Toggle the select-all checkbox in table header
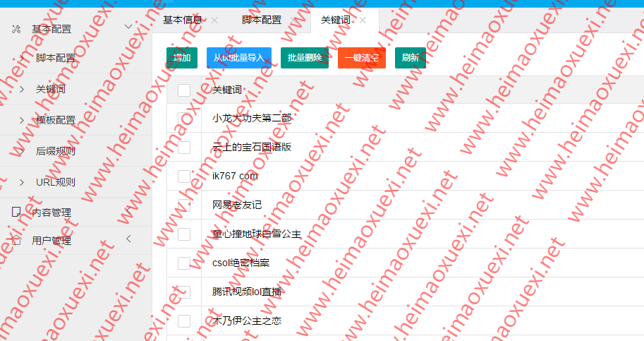The width and height of the screenshot is (644, 341). tap(184, 90)
